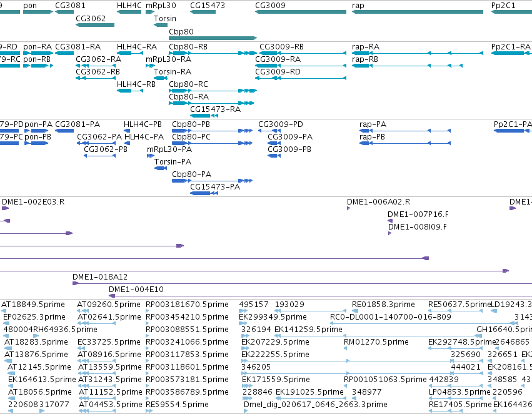Select protein HLH4C-PA
The height and width of the screenshot is (414, 532).
pyautogui.click(x=144, y=137)
